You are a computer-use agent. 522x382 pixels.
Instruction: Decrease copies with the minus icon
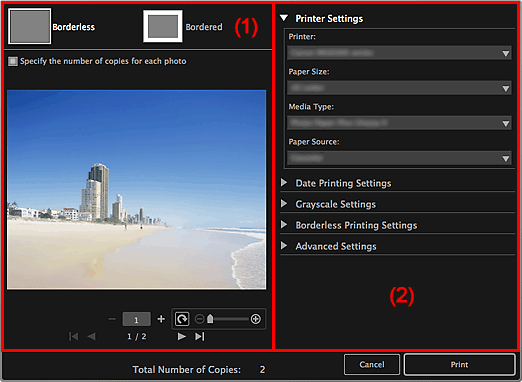click(112, 319)
